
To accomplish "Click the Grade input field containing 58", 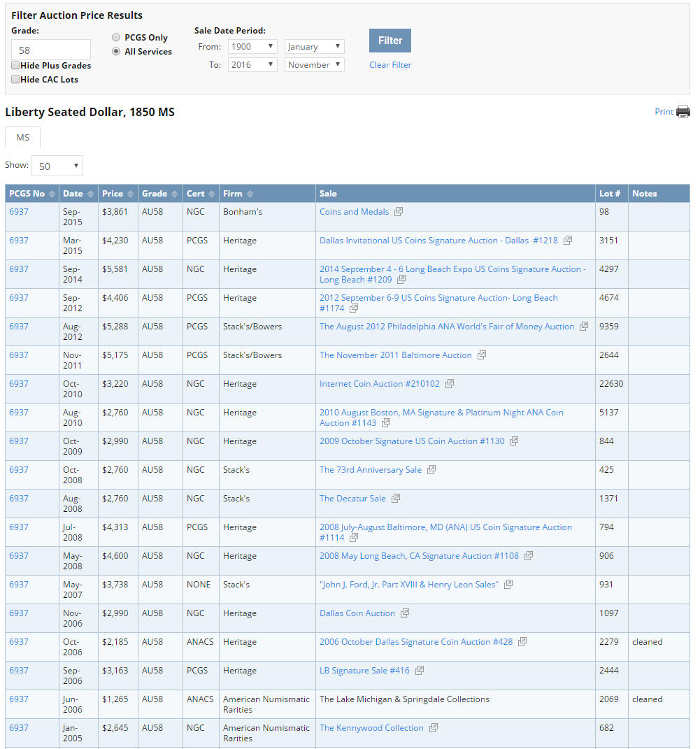I will (x=51, y=50).
